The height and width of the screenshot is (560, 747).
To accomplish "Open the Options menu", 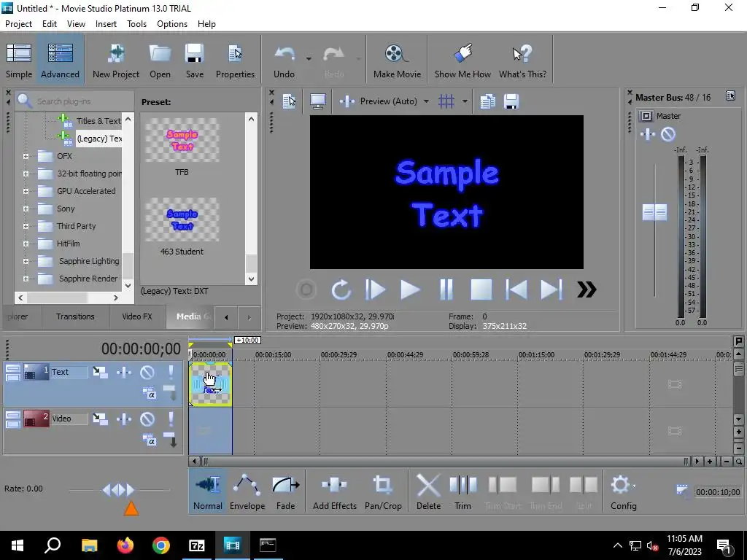I will 172,24.
